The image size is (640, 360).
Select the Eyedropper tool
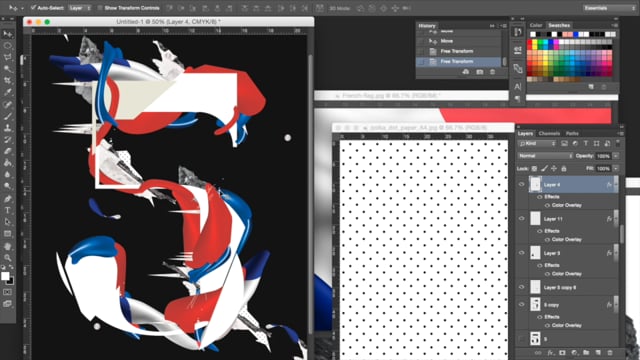(7, 93)
